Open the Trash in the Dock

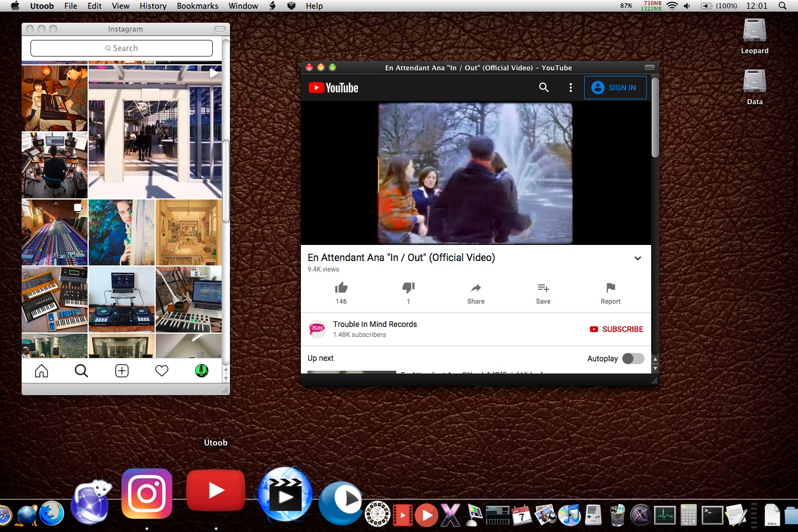pos(617,515)
